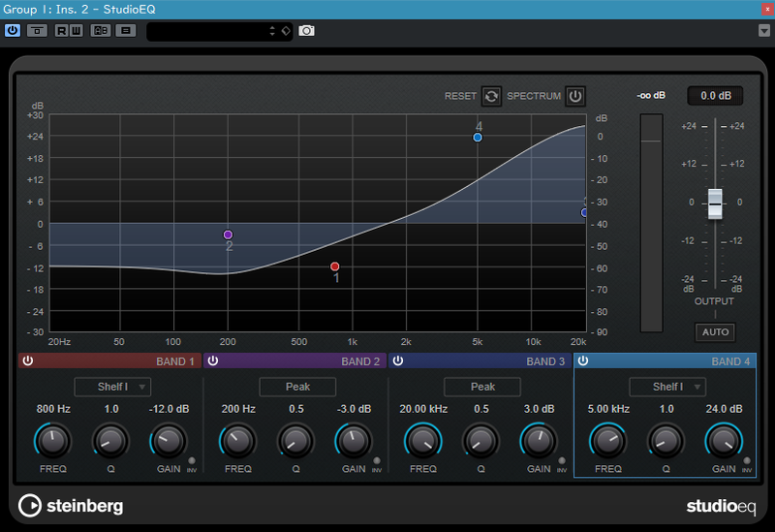The height and width of the screenshot is (532, 775).
Task: Open the preset name selector field
Action: (x=207, y=31)
